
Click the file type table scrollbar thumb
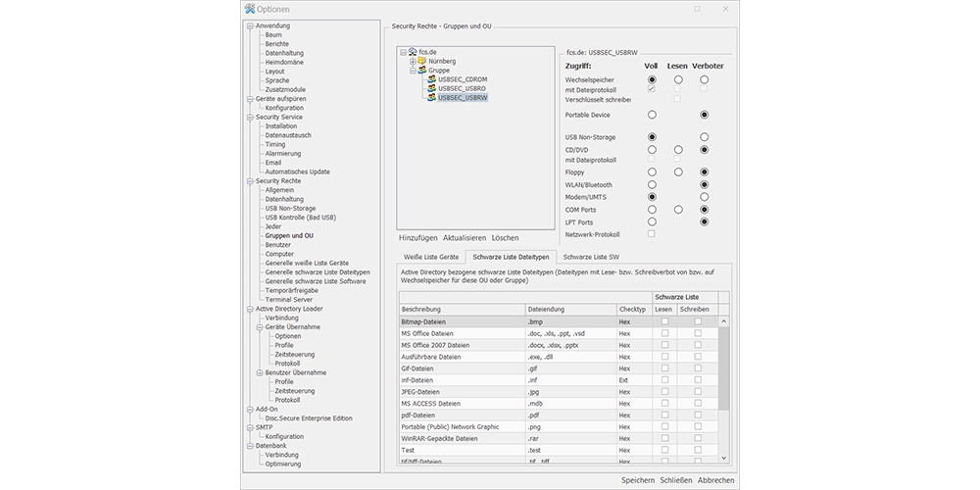724,368
